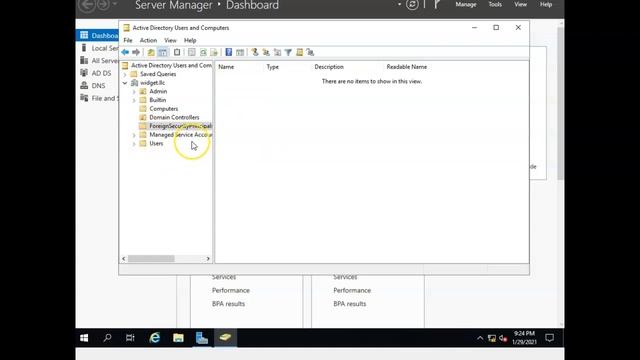Click Create new organizational unit icon
Image resolution: width=640 pixels, height=360 pixels.
(x=277, y=52)
